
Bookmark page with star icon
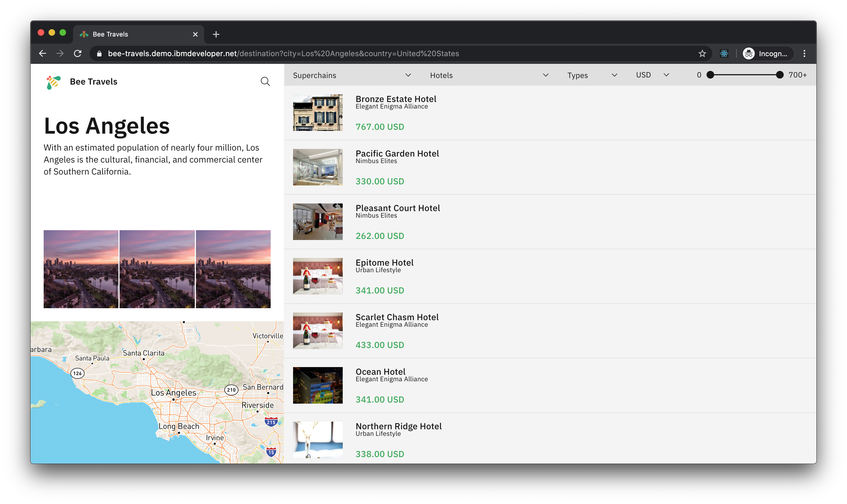pos(702,54)
